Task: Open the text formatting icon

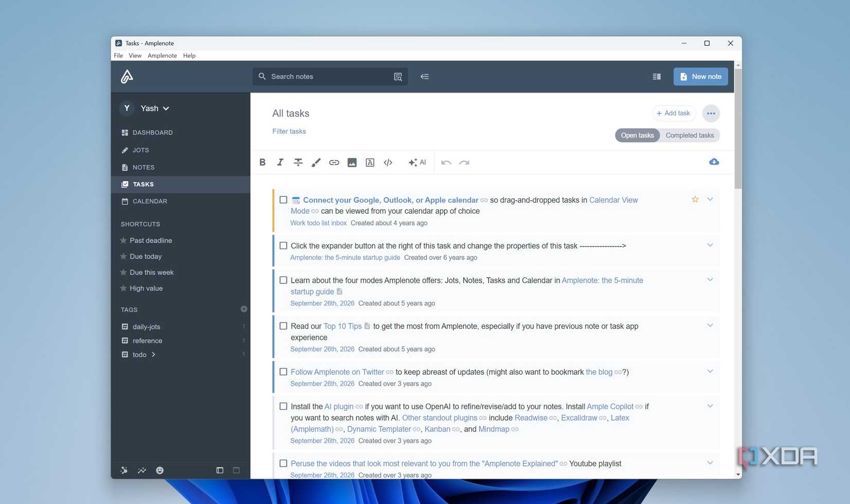Action: pos(370,162)
